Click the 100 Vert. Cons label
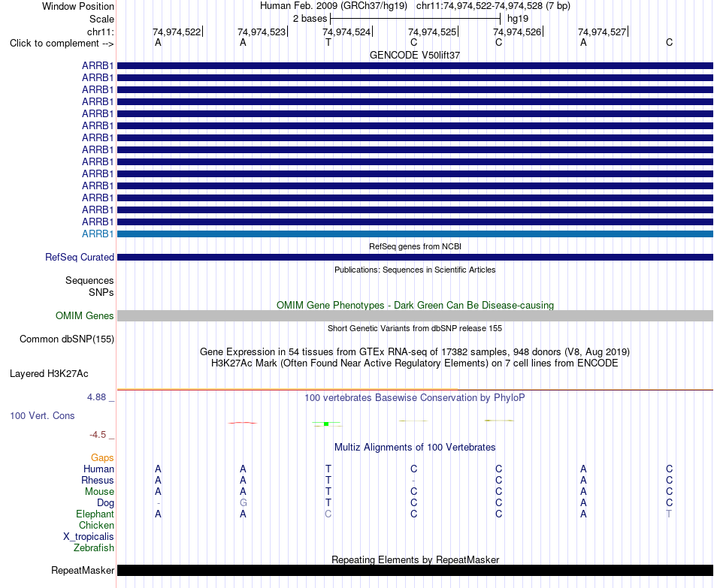Screen dimensions: 714x588 point(42,415)
